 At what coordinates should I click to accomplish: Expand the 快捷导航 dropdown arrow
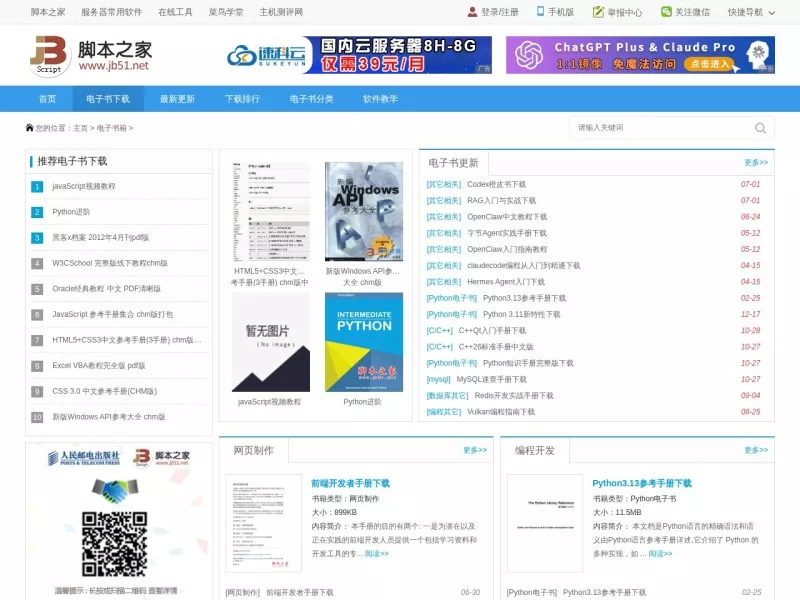772,13
